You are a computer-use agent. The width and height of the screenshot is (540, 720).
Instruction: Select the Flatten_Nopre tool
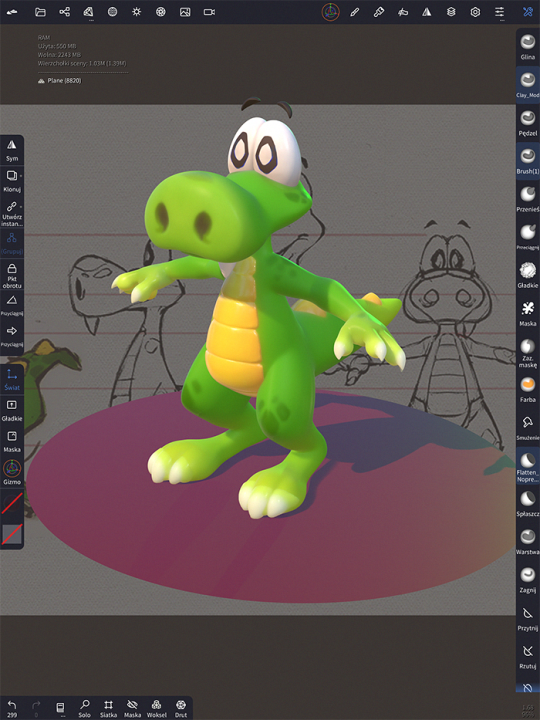[528, 466]
